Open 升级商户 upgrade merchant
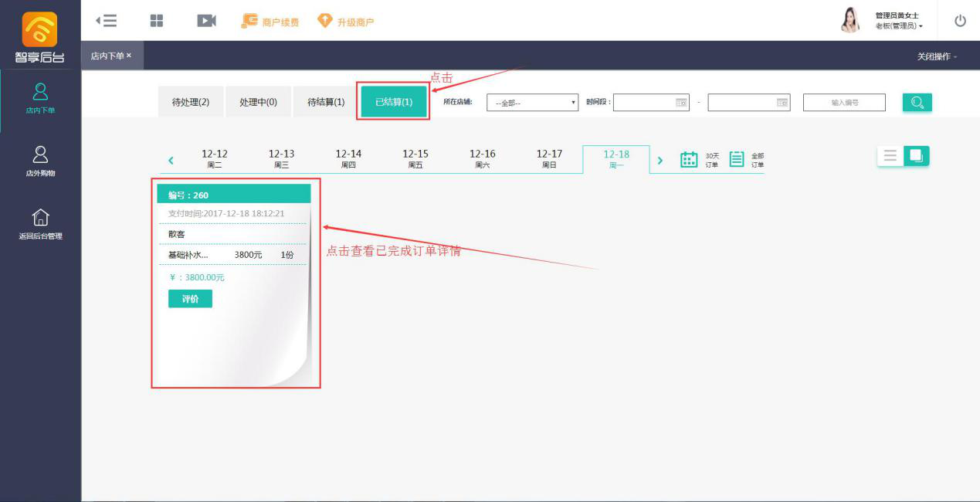980x502 pixels. (345, 22)
